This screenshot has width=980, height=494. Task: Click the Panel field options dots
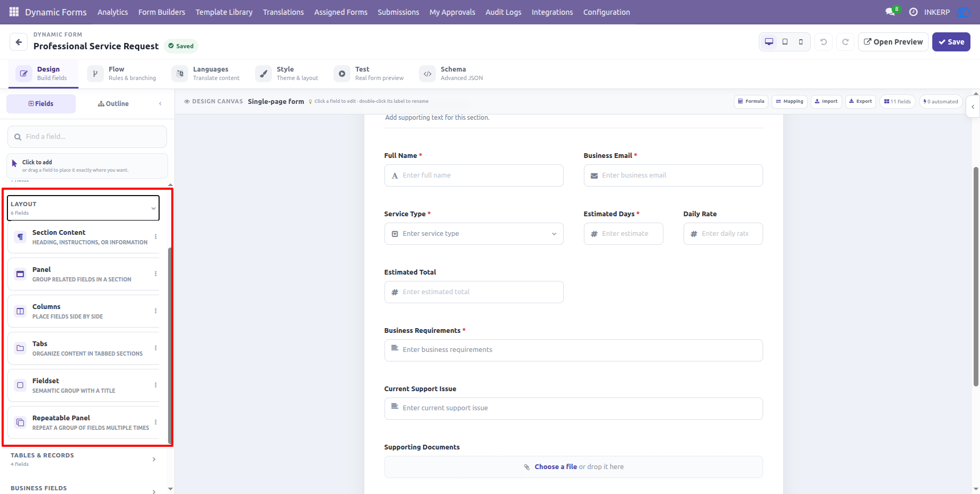155,274
